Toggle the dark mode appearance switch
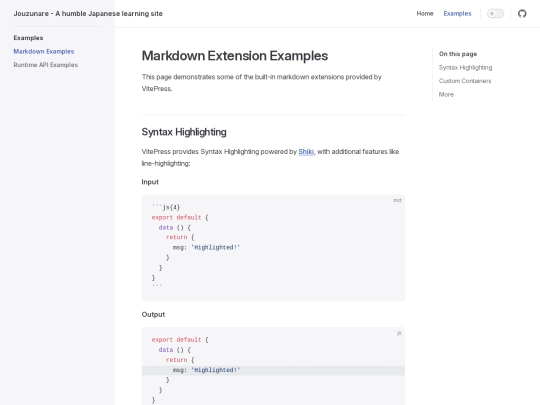The height and width of the screenshot is (405, 540). (x=495, y=13)
